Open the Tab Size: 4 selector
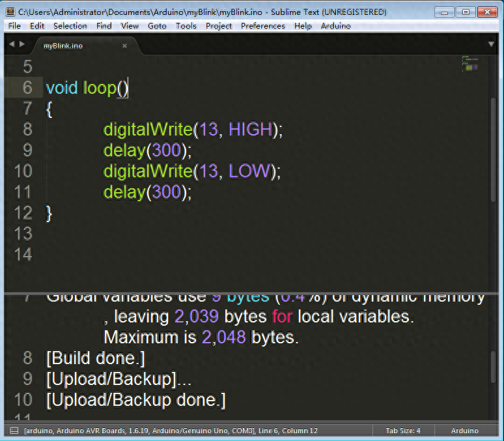This screenshot has height=441, width=504. 403,431
